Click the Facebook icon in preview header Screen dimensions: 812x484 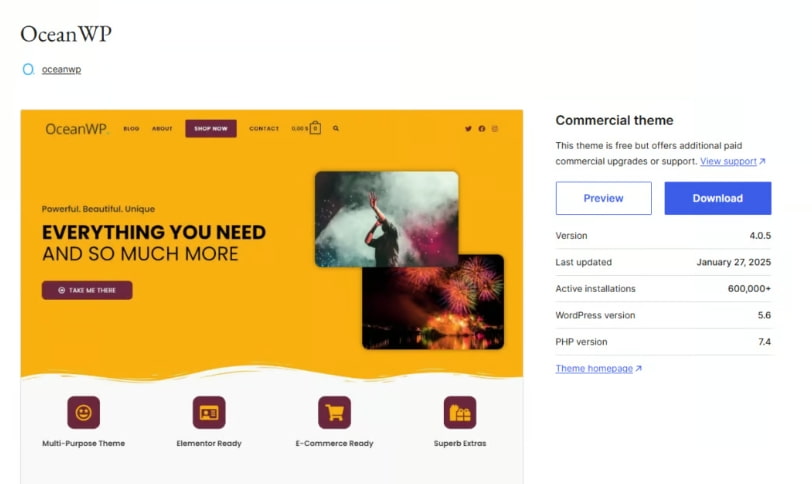pos(482,129)
